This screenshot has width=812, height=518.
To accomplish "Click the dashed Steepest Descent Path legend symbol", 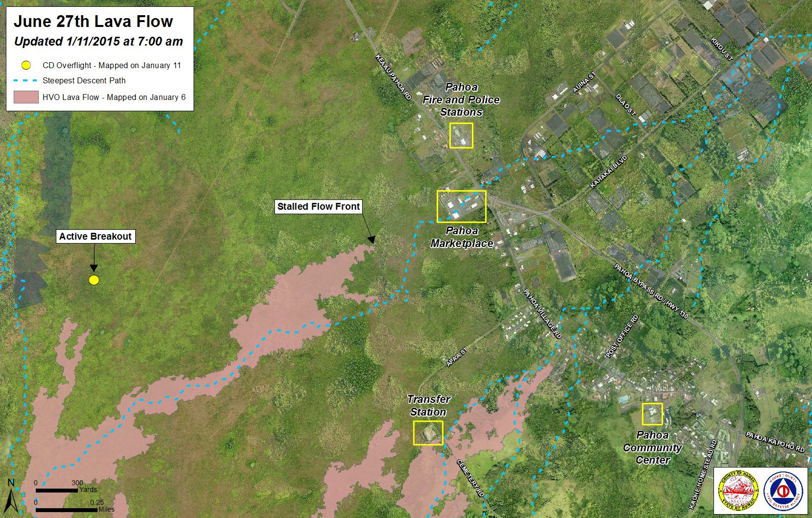I will [26, 80].
